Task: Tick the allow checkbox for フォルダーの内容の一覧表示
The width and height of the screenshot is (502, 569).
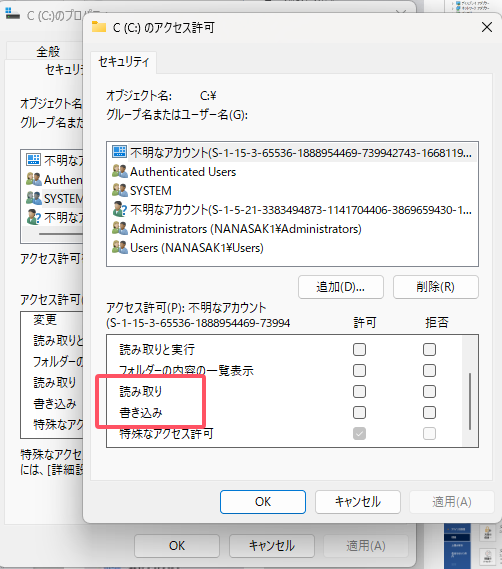Action: coord(359,371)
